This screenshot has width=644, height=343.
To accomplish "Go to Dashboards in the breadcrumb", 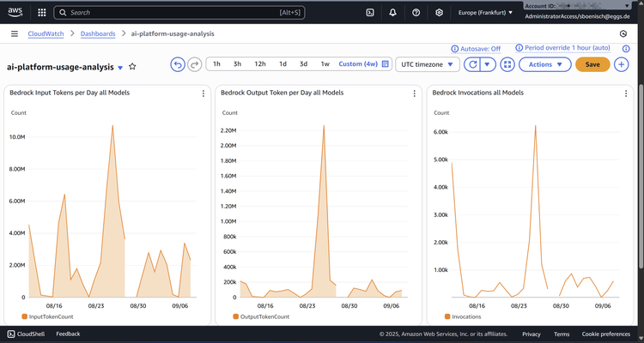I will coord(100,33).
